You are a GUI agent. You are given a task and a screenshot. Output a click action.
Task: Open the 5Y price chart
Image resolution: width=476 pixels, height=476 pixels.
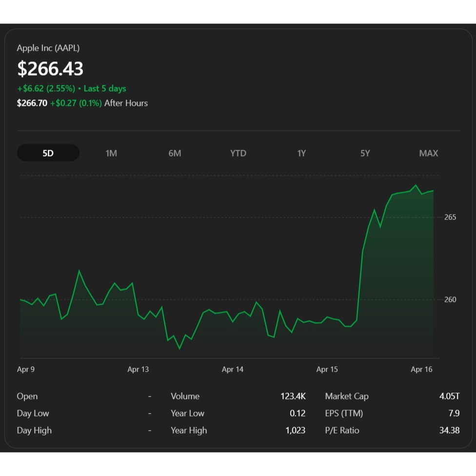[x=365, y=153]
